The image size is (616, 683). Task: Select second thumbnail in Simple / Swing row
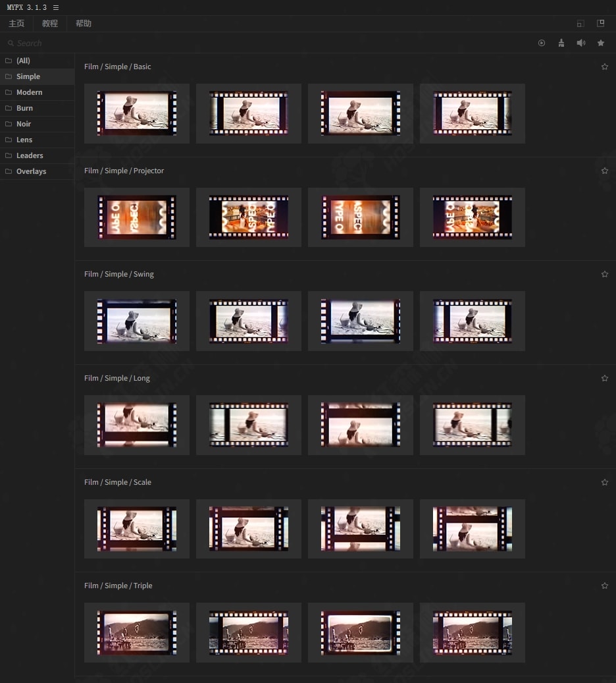pyautogui.click(x=249, y=321)
